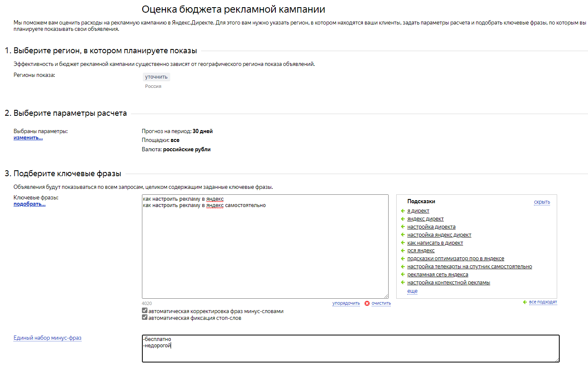The height and width of the screenshot is (368, 588).
Task: Select hint 'рекламная сеть яндекса'
Action: click(438, 275)
